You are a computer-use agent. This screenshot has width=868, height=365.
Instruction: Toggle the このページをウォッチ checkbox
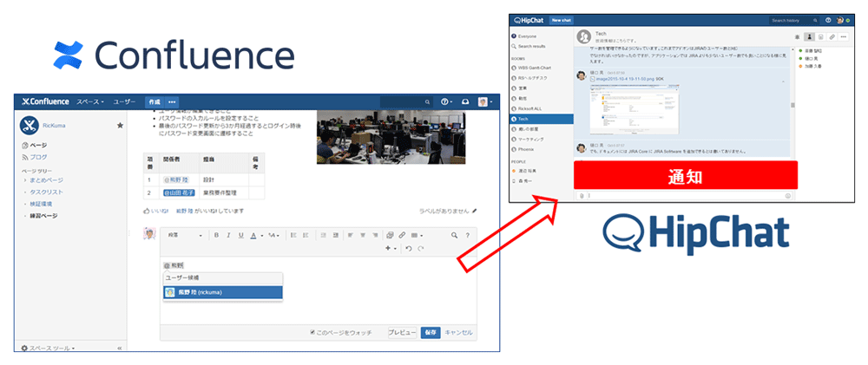312,332
